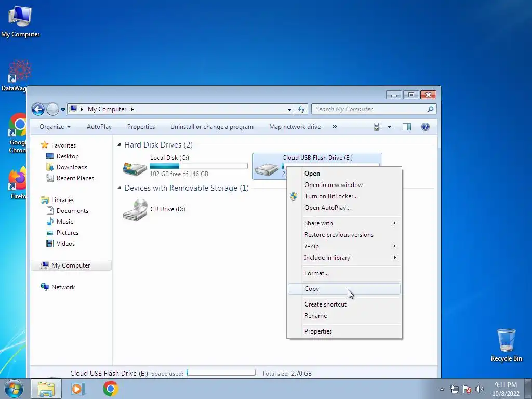Click Copy in the context menu

pos(344,289)
